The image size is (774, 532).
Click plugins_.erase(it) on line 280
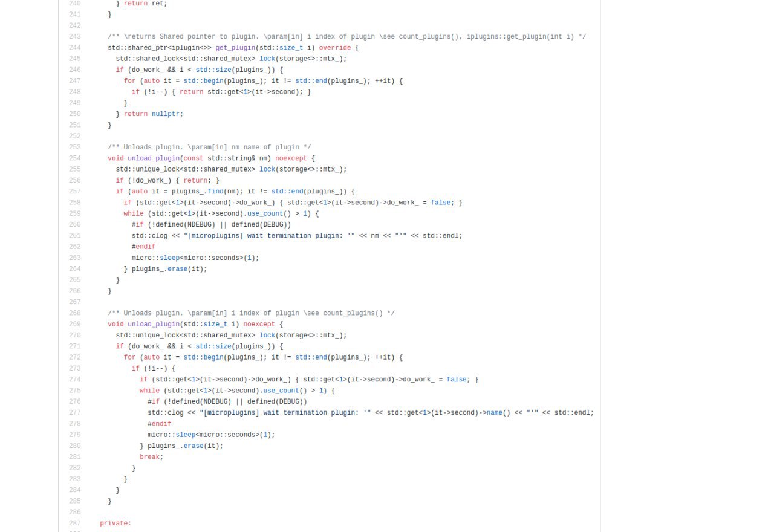[186, 446]
